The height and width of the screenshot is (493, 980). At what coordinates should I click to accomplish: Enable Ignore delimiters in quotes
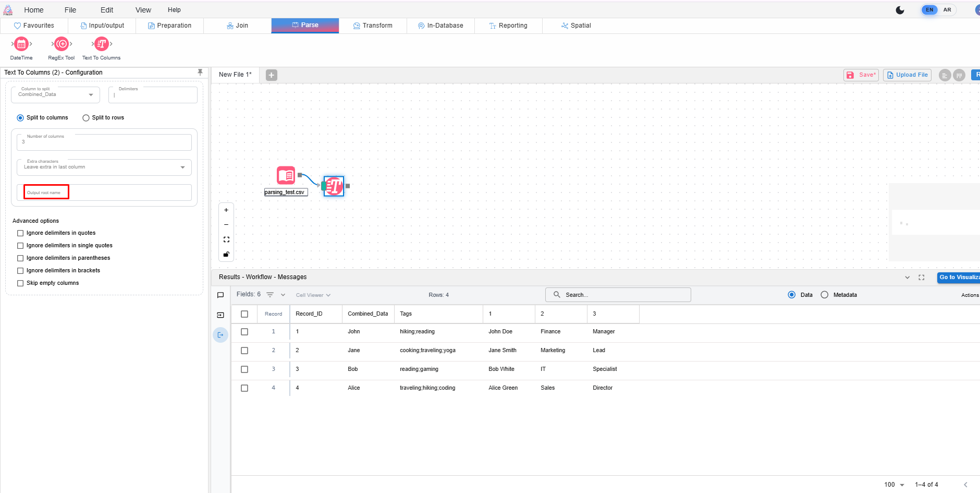[20, 233]
